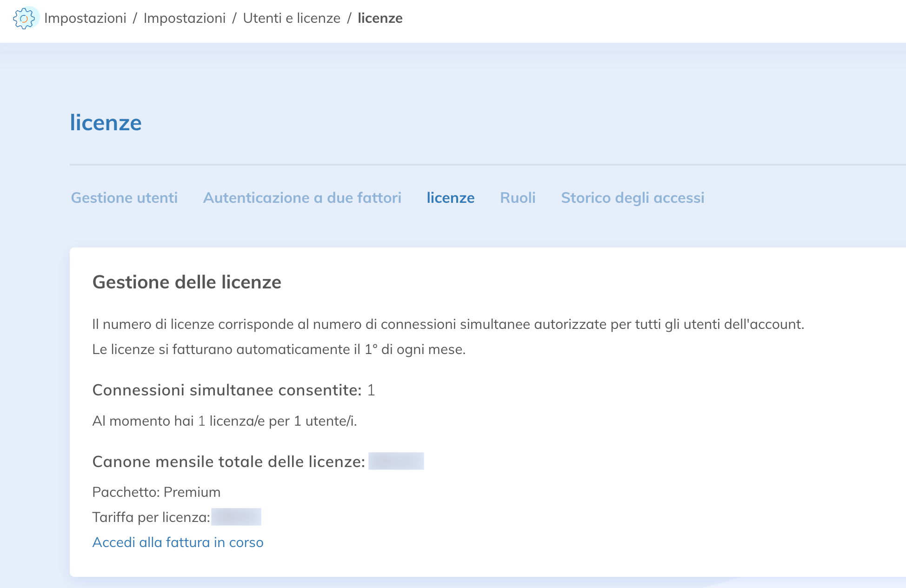This screenshot has height=588, width=906.
Task: Click the settings gear icon in breadcrumb
Action: [x=24, y=19]
